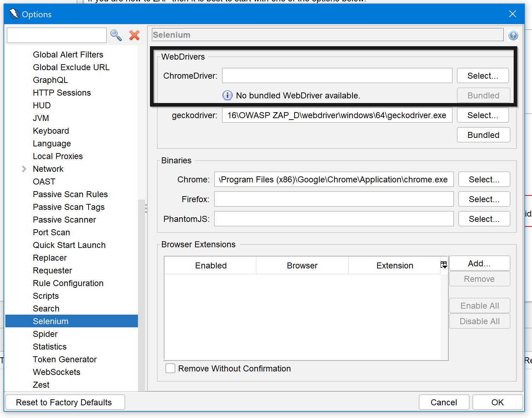Click the options search box

click(x=56, y=35)
